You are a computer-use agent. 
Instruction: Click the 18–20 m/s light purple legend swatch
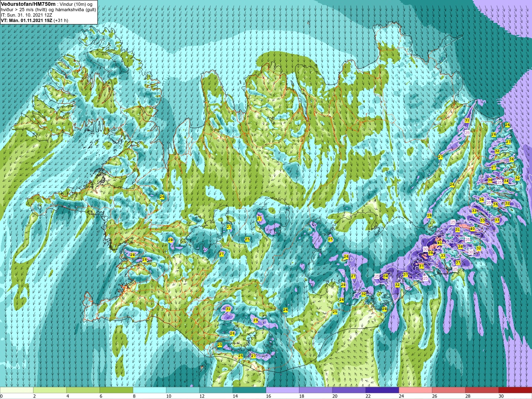pyautogui.click(x=316, y=390)
